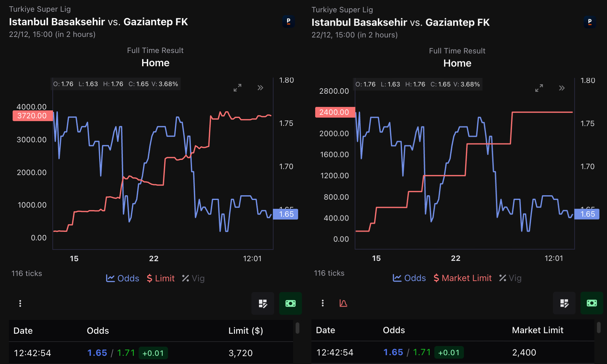Open the three-dot menu in left panel

pyautogui.click(x=20, y=303)
